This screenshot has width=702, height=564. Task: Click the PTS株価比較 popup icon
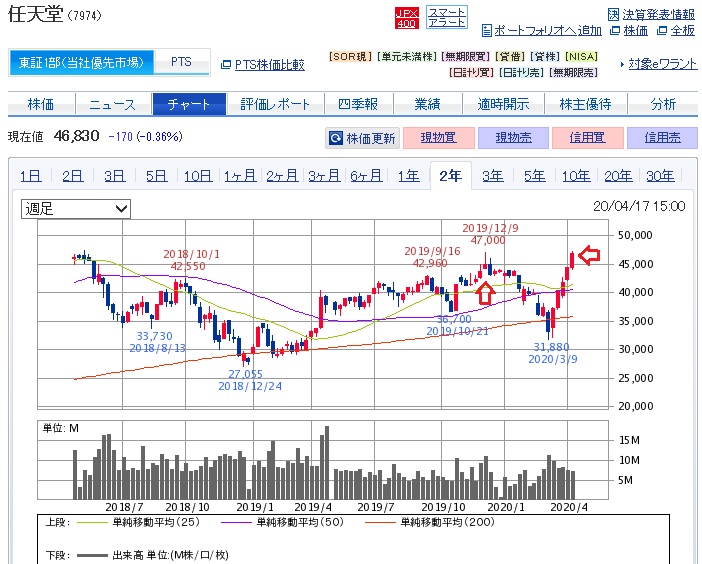click(226, 65)
